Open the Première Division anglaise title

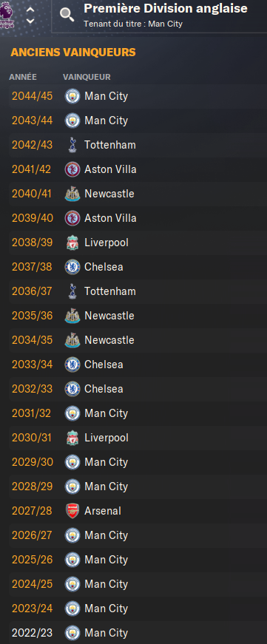click(166, 8)
